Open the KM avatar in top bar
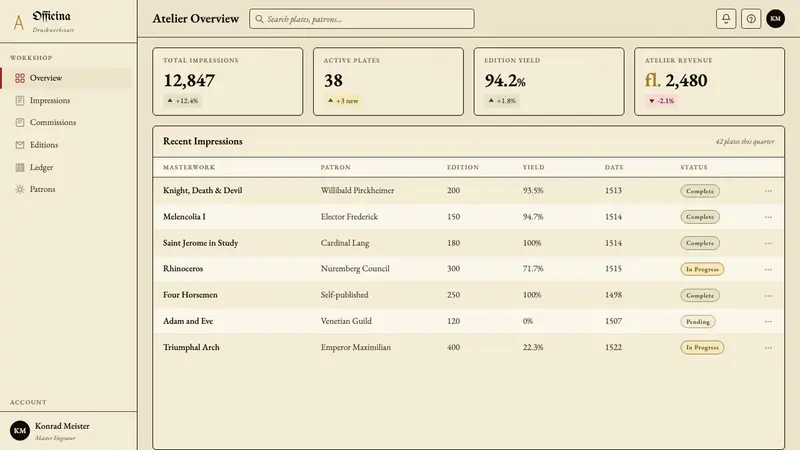 pos(776,19)
